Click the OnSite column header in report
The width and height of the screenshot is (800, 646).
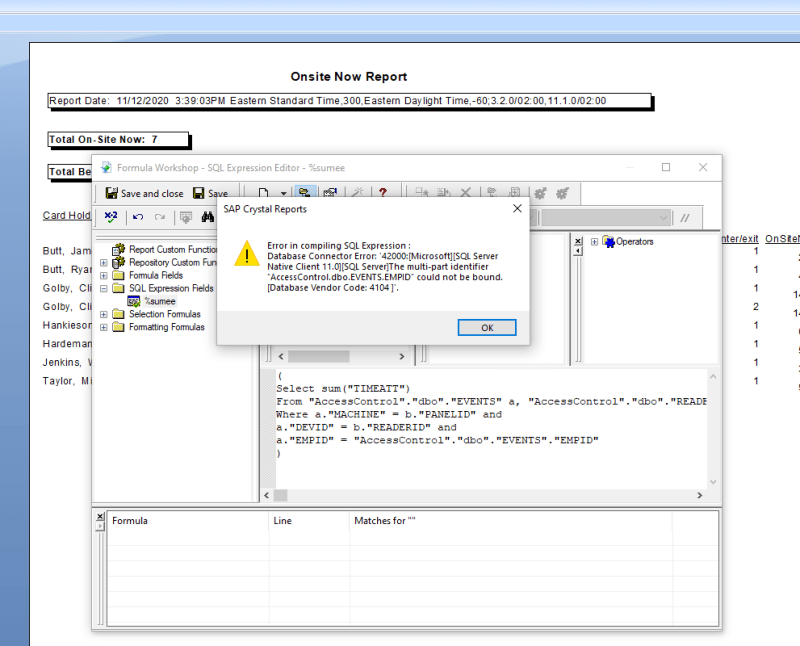782,239
